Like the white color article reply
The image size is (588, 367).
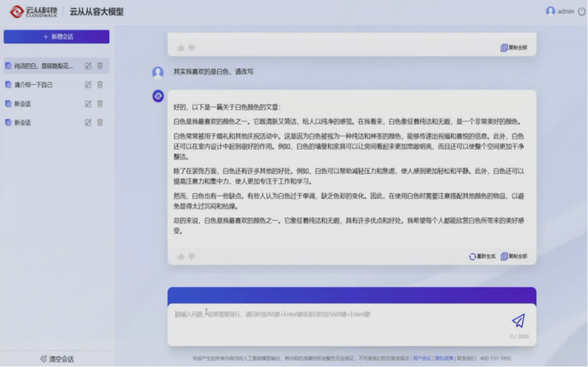(x=181, y=256)
